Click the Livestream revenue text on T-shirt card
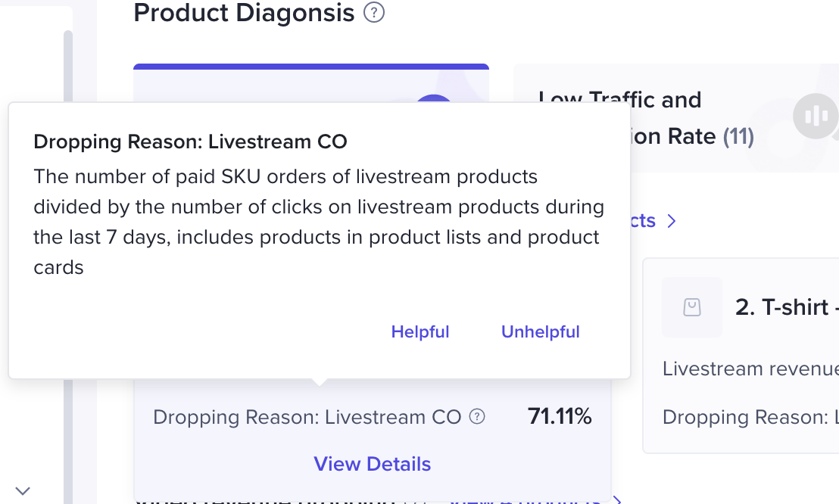Viewport: 839px width, 504px height. (750, 369)
